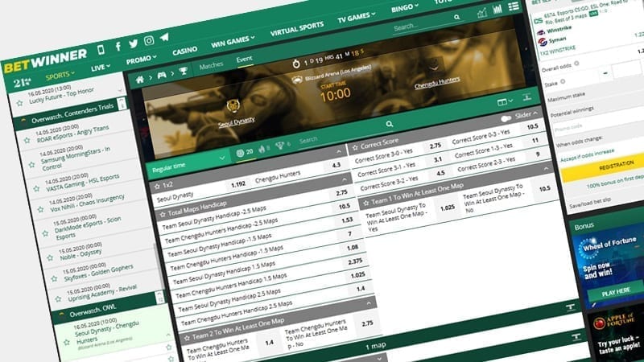Favorite the ROAR eSports - Angry Titans match
Image resolution: width=644 pixels, height=362 pixels.
pos(27,140)
